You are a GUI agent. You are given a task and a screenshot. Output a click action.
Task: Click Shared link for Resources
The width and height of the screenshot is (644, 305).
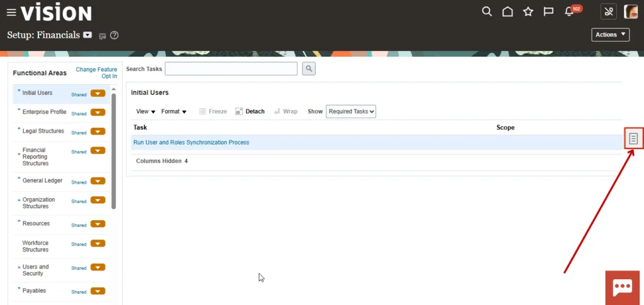(x=79, y=225)
